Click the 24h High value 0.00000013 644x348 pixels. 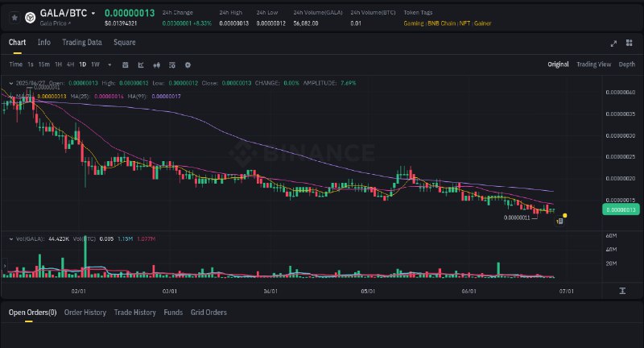(233, 23)
